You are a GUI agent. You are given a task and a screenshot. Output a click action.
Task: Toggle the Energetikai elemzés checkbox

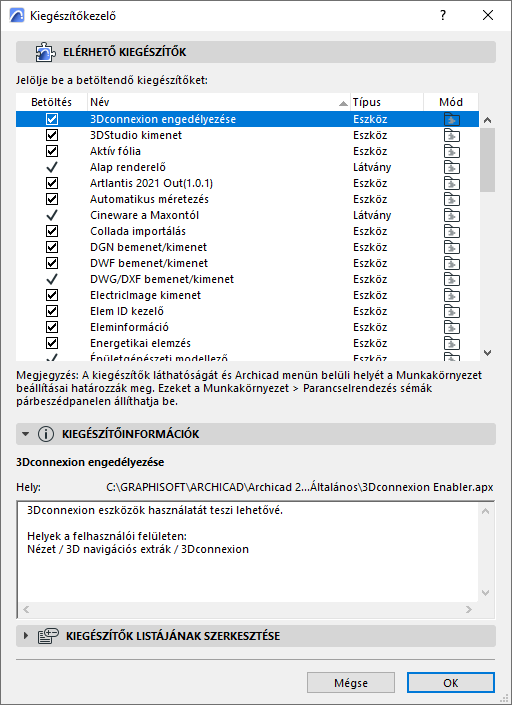click(x=52, y=343)
